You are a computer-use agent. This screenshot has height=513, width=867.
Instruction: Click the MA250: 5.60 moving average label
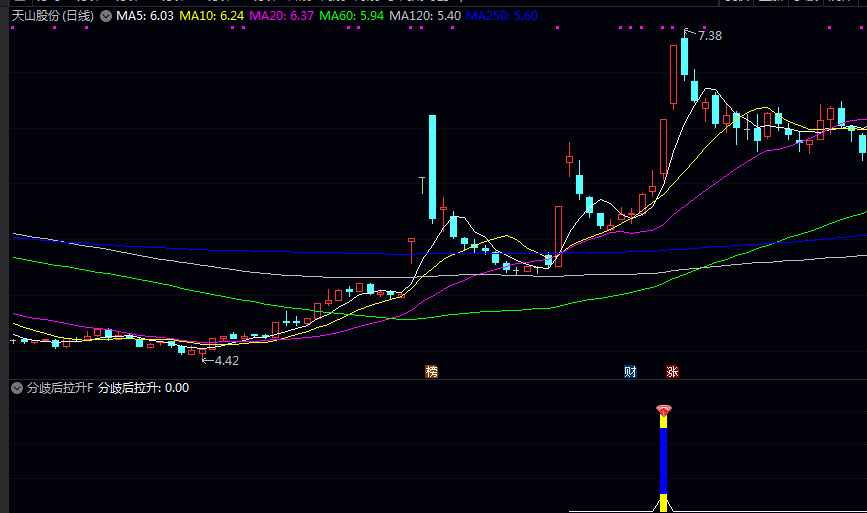coord(502,15)
